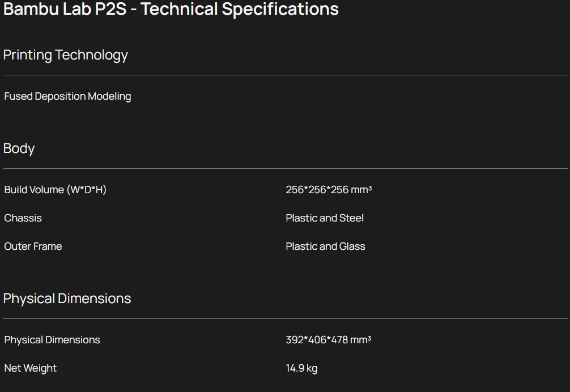Click the large Physical Dimensions section heading
Screen dimensions: 570x392
(67, 299)
